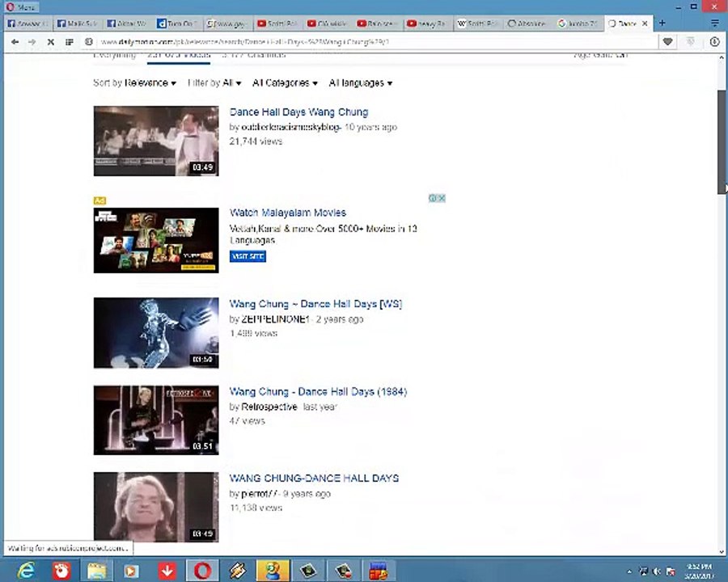The height and width of the screenshot is (582, 728).
Task: Switch to the Wikipedia browser tab
Action: coord(477,23)
